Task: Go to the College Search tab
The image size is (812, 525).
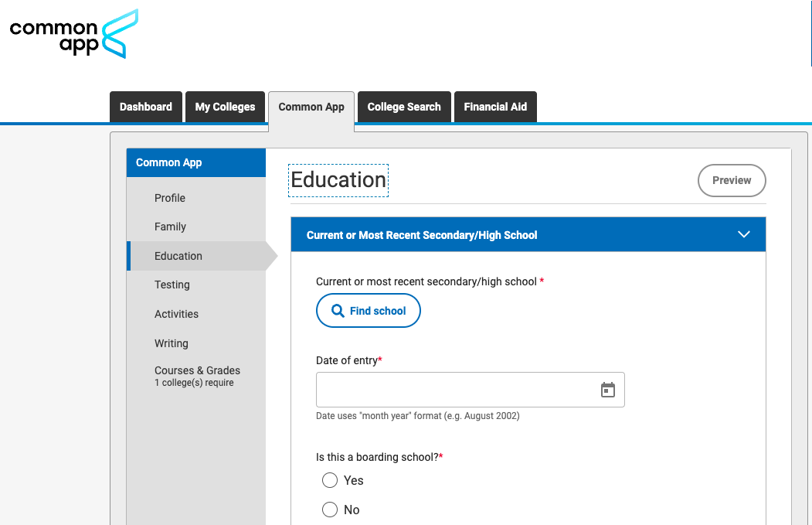Action: click(x=404, y=107)
